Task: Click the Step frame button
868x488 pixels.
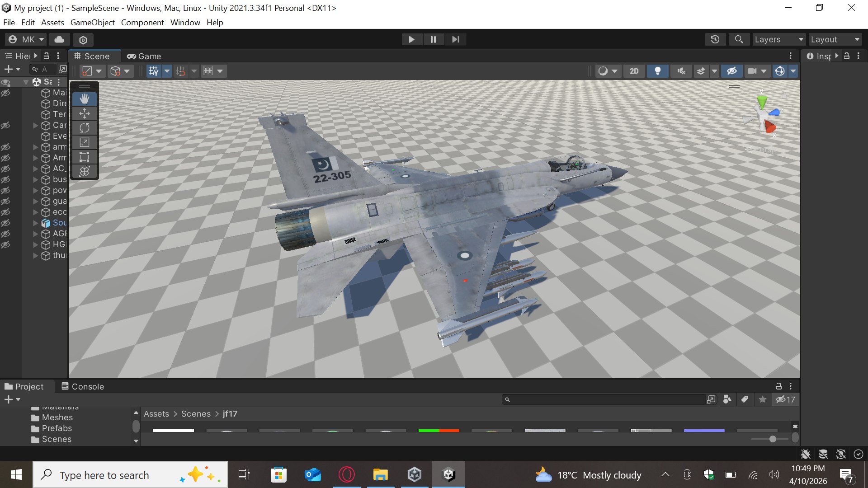Action: point(456,39)
